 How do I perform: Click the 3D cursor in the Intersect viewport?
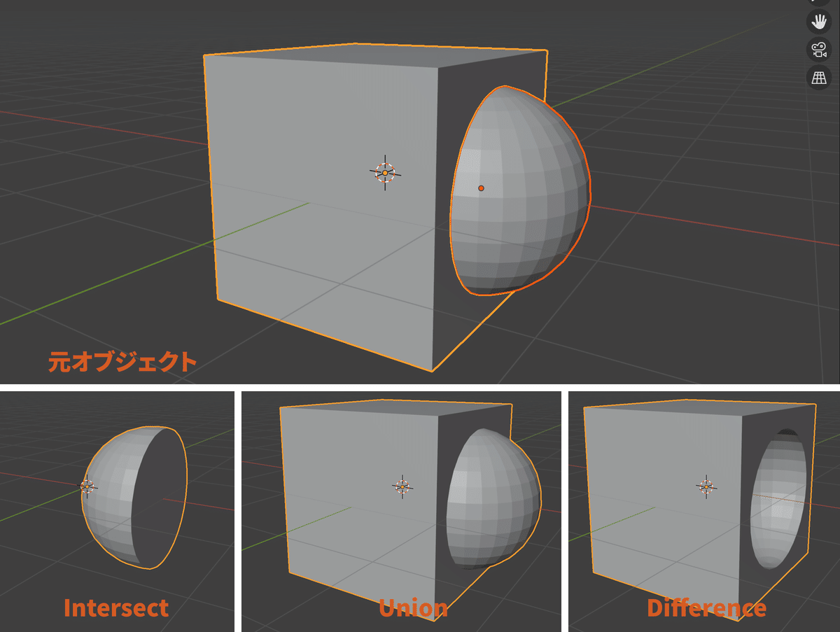(x=87, y=486)
